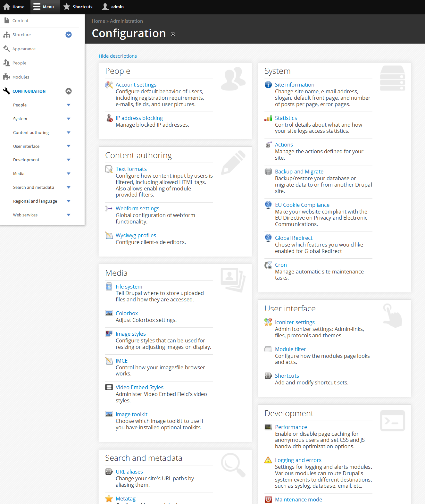
Task: Open the Maintenance mode link
Action: pos(298,500)
